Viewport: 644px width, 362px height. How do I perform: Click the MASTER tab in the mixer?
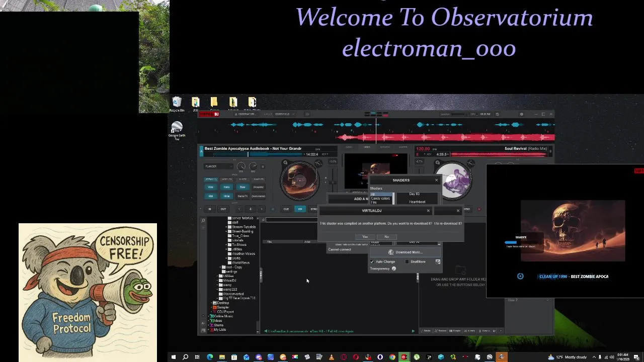(403, 147)
